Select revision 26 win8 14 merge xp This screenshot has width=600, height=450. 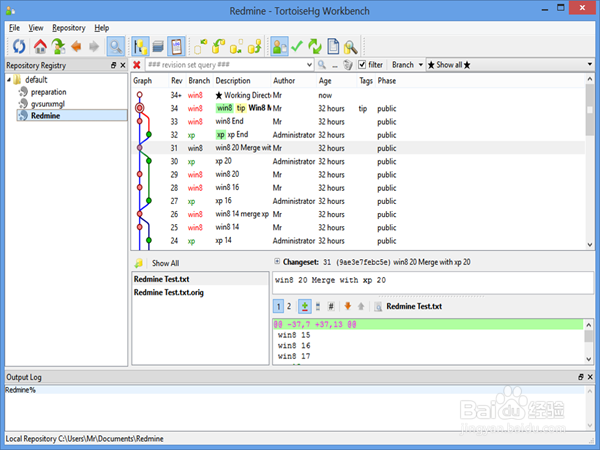point(358,214)
